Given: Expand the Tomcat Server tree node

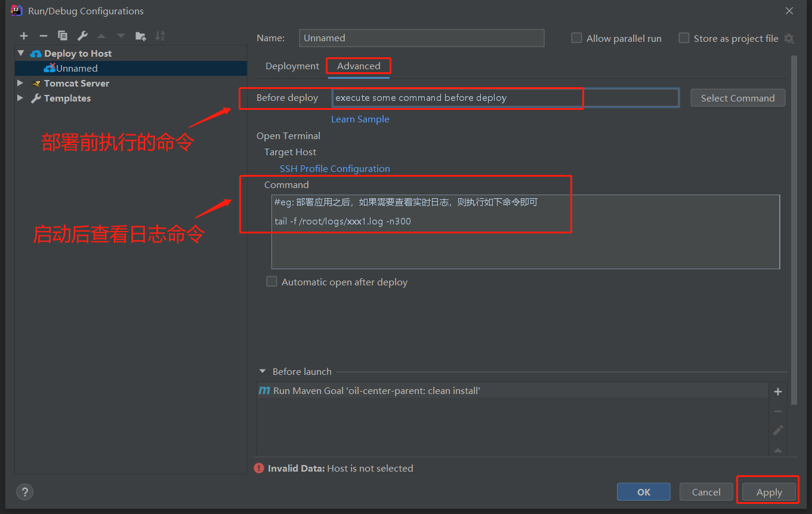Looking at the screenshot, I should pyautogui.click(x=20, y=83).
